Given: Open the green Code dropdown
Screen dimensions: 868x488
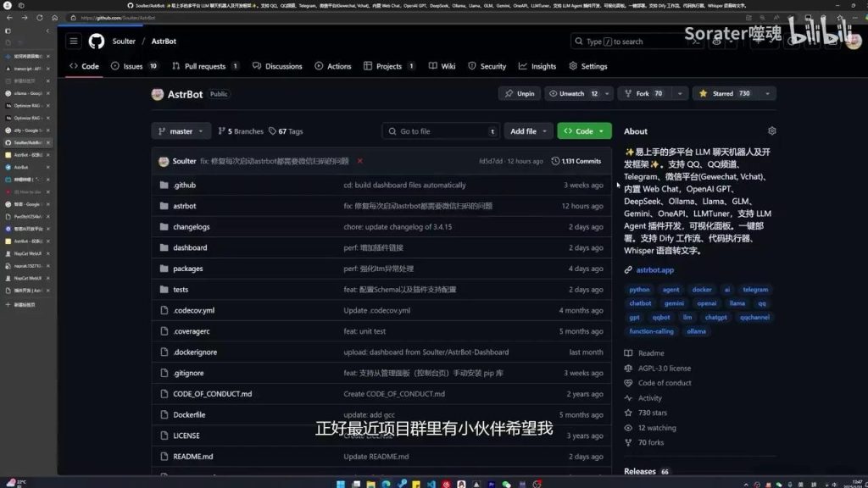Looking at the screenshot, I should tap(584, 131).
